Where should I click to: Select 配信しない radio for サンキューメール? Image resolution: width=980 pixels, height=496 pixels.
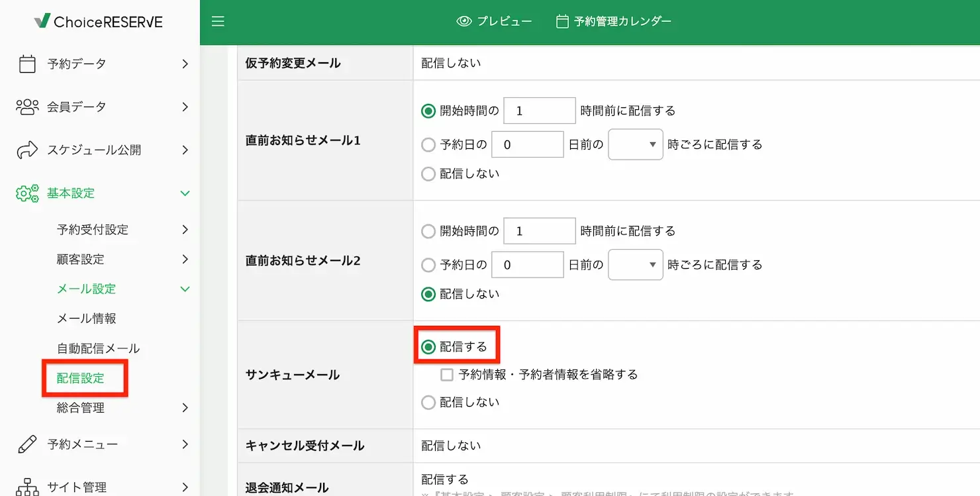click(x=428, y=402)
